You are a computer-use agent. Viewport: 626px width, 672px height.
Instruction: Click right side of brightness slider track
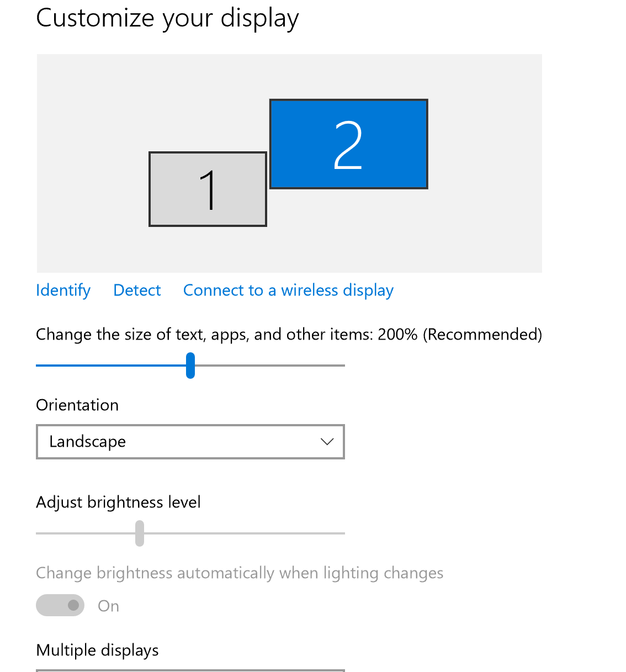pos(276,533)
